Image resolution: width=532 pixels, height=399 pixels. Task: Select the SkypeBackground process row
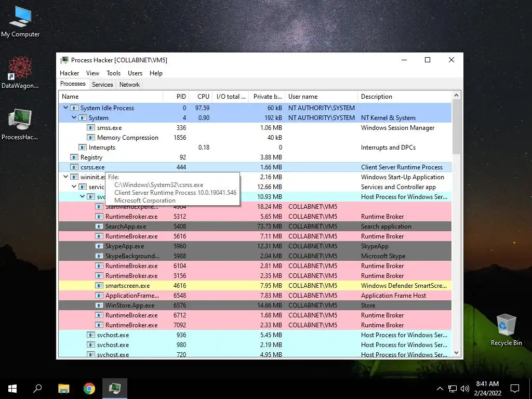click(255, 256)
